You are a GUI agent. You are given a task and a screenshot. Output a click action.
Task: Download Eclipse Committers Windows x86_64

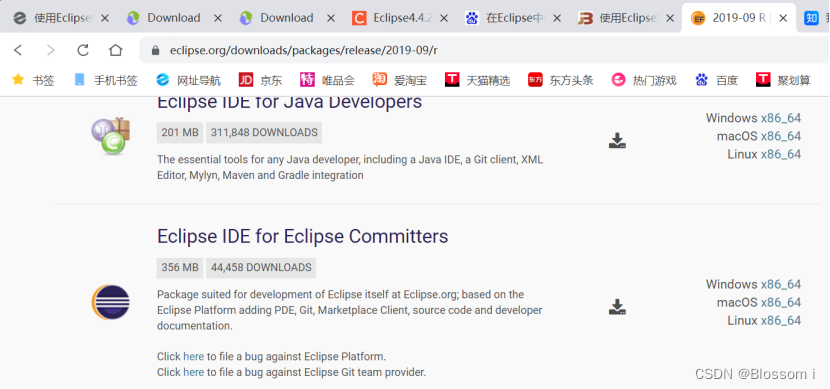coord(781,284)
